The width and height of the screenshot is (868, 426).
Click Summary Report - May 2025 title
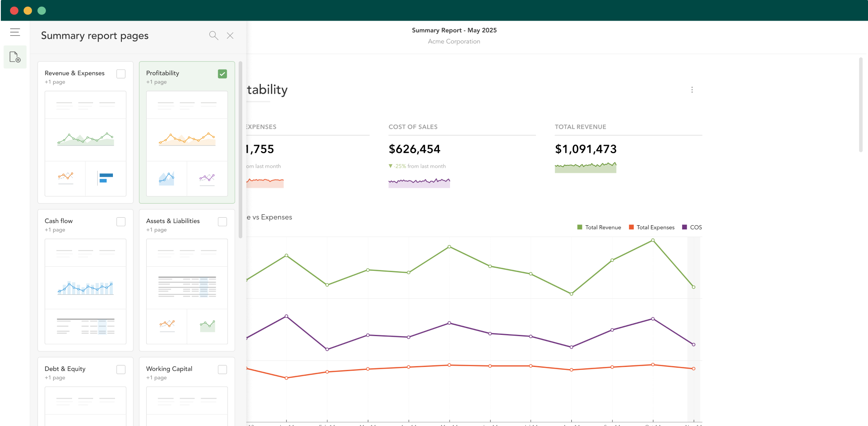[454, 30]
